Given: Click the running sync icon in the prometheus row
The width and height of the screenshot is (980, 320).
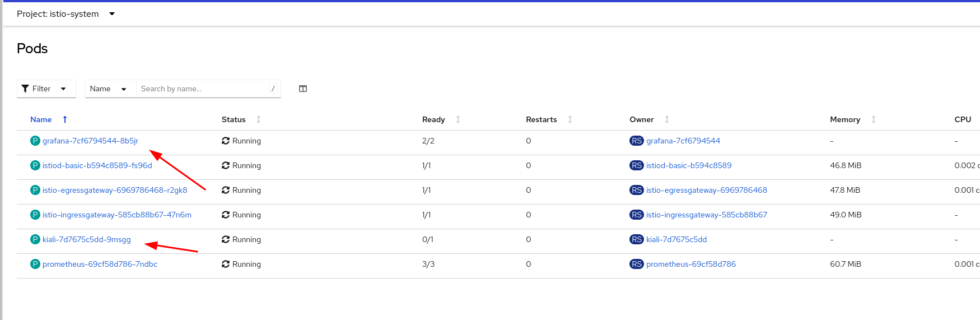Looking at the screenshot, I should pyautogui.click(x=226, y=264).
